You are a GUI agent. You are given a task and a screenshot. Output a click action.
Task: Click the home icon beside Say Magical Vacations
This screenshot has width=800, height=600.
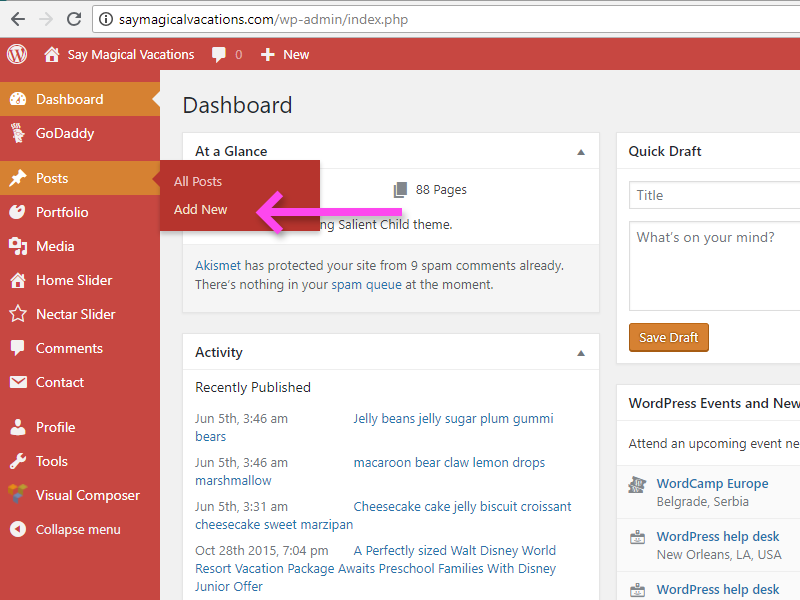tap(52, 54)
